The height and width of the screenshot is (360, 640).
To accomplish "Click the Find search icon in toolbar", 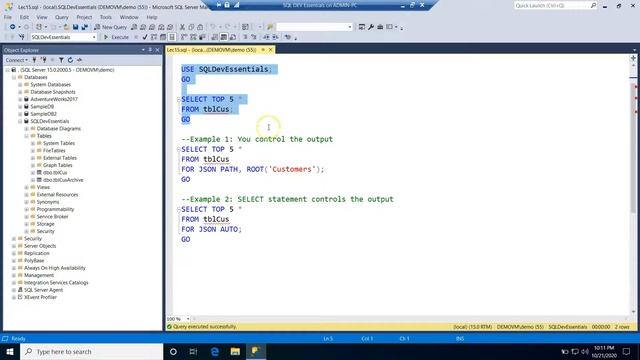I will point(270,27).
